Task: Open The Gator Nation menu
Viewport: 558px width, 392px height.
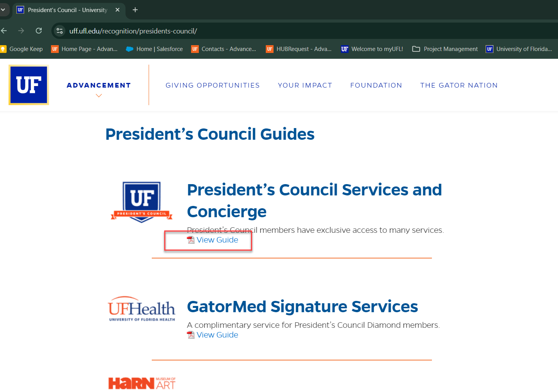Action: 459,85
